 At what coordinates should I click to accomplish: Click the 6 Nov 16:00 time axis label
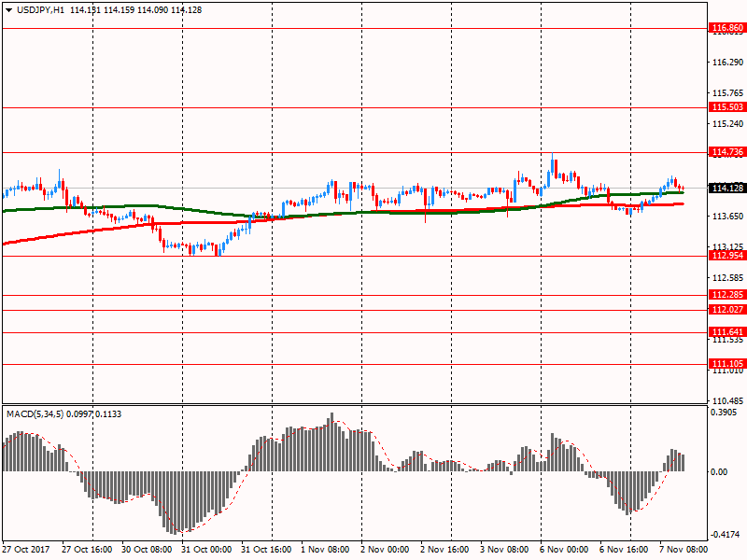pos(624,550)
